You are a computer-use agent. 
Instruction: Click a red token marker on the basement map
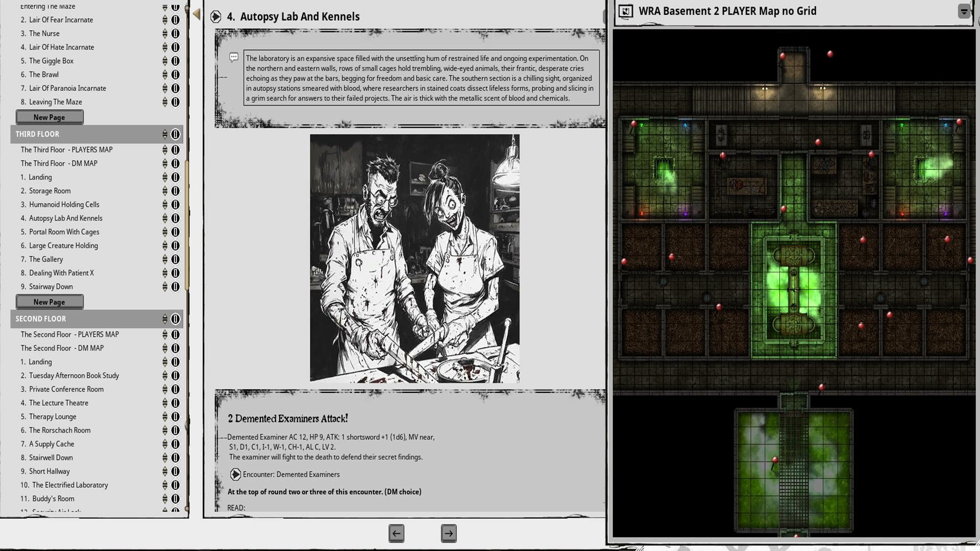(782, 56)
